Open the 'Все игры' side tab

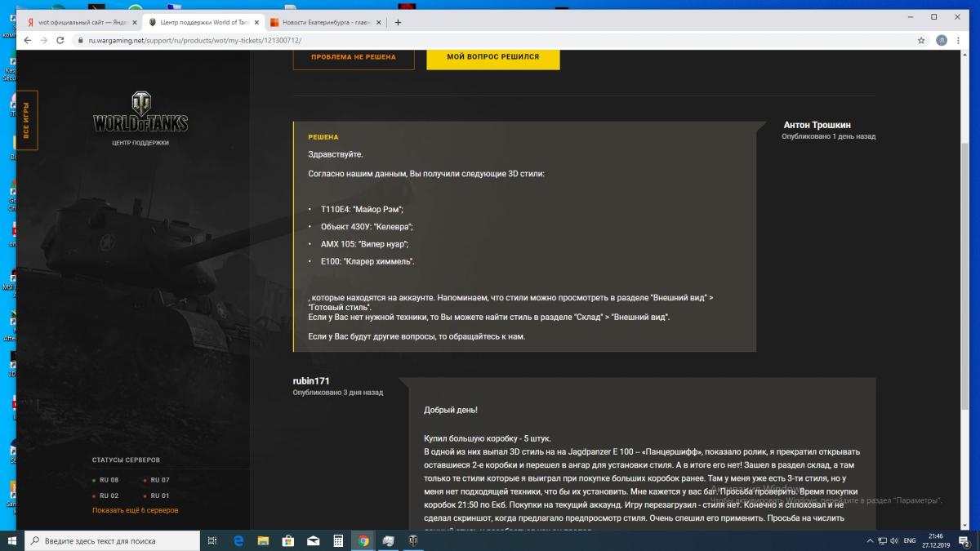[x=27, y=120]
